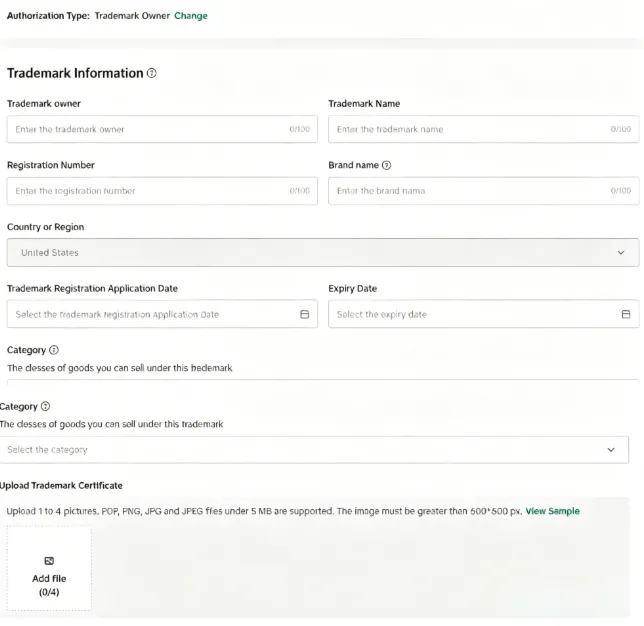Open calendar icon in Trademark Registration Application Date
Screen dimensions: 644x626
click(305, 314)
